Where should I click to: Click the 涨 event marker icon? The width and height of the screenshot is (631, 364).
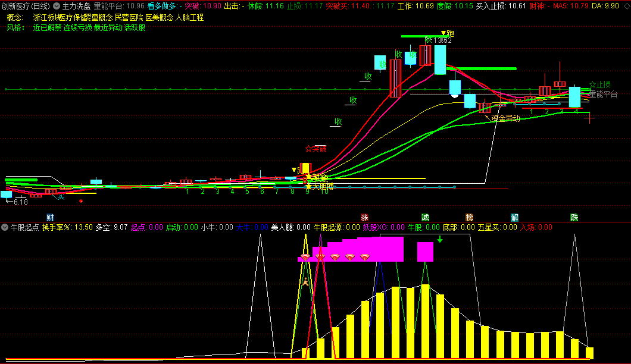click(x=364, y=218)
